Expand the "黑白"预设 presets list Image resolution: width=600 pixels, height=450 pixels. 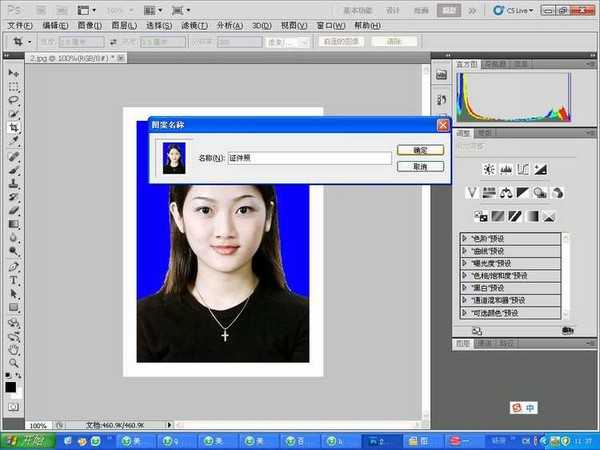pos(465,287)
